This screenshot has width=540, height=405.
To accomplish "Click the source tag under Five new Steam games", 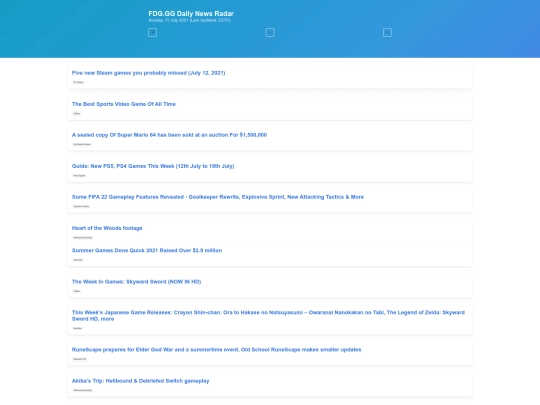I will coord(78,82).
